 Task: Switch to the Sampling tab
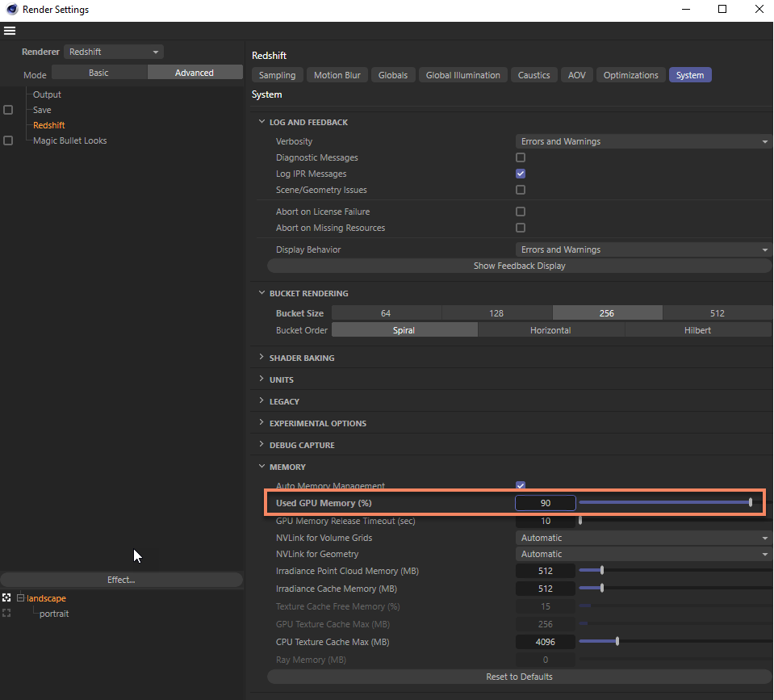(277, 75)
